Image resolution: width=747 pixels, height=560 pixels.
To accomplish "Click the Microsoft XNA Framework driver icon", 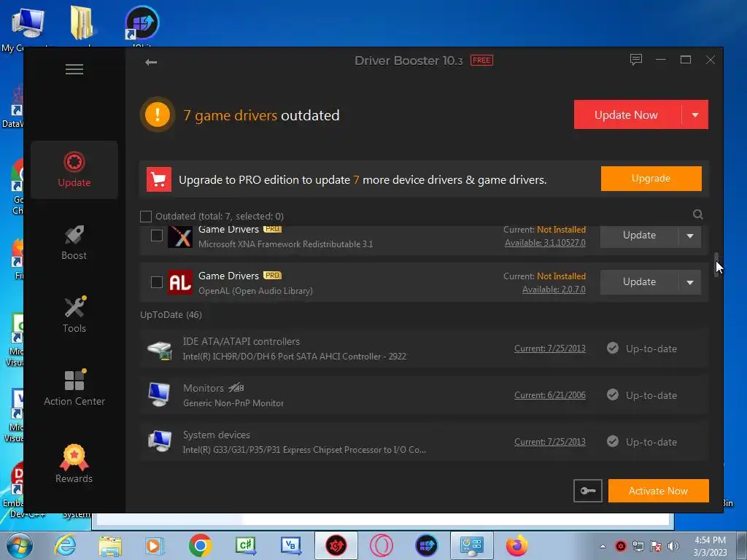I will [x=180, y=236].
